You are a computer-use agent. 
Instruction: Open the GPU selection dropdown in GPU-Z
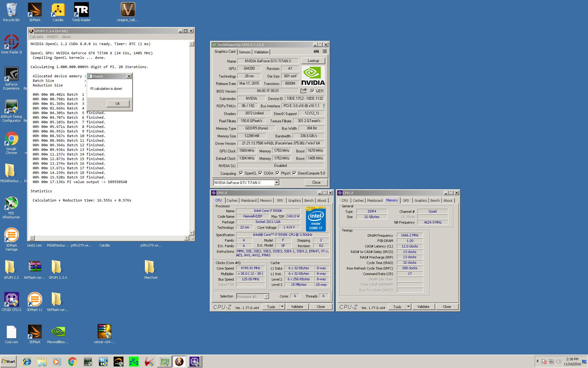pyautogui.click(x=277, y=182)
